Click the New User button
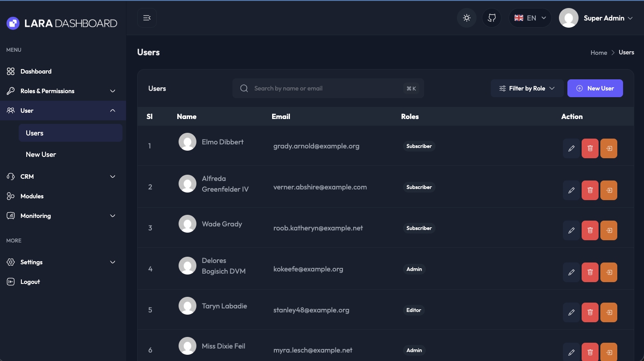644x361 pixels. pyautogui.click(x=595, y=88)
